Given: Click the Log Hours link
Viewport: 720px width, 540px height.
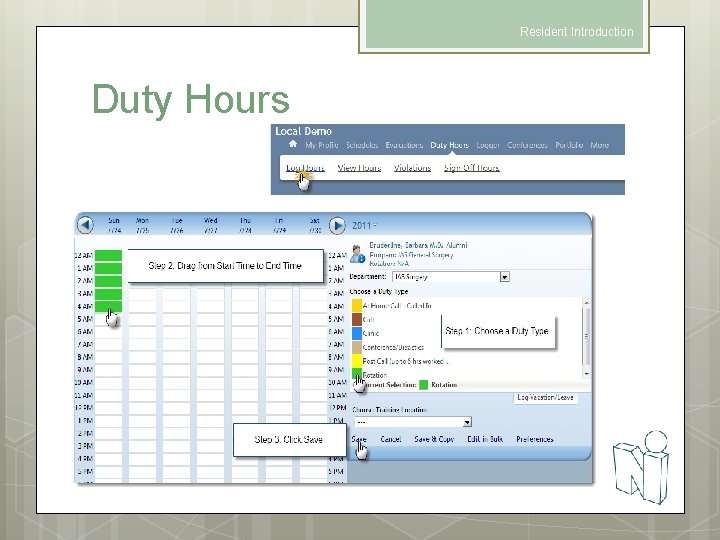Looking at the screenshot, I should coord(305,168).
